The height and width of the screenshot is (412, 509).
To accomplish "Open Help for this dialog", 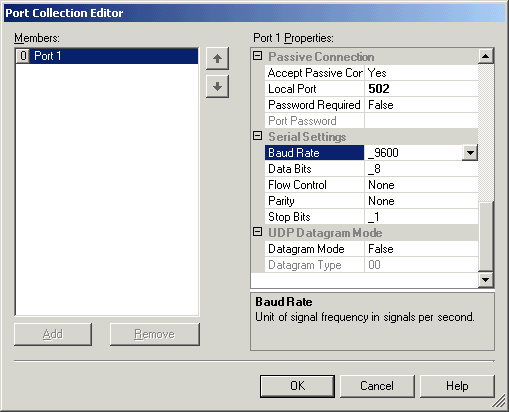I will [x=457, y=386].
